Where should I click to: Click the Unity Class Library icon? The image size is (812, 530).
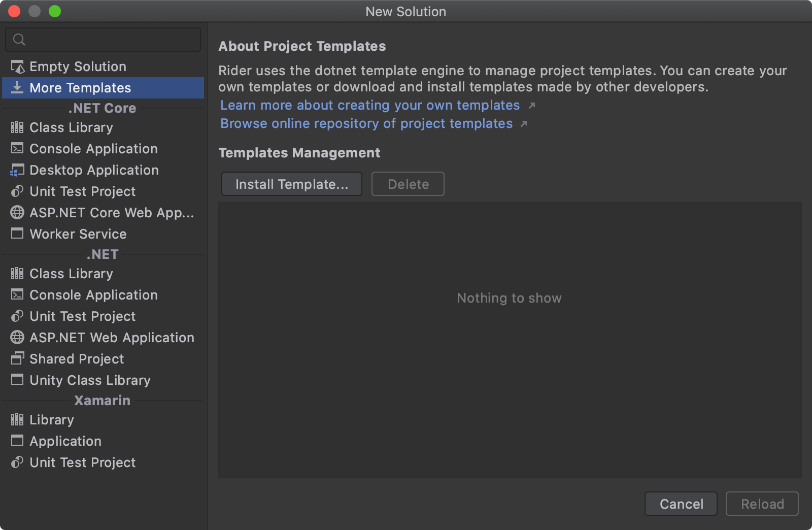[x=17, y=380]
